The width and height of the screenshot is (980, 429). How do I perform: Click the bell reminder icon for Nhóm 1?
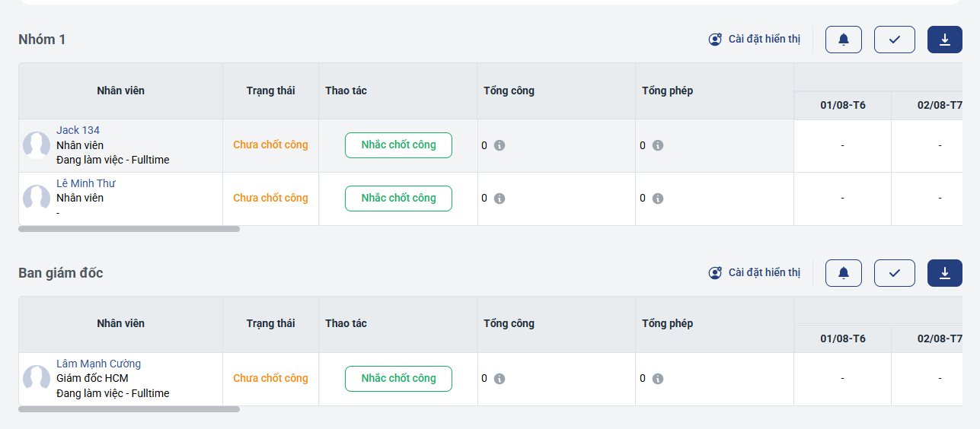click(843, 40)
